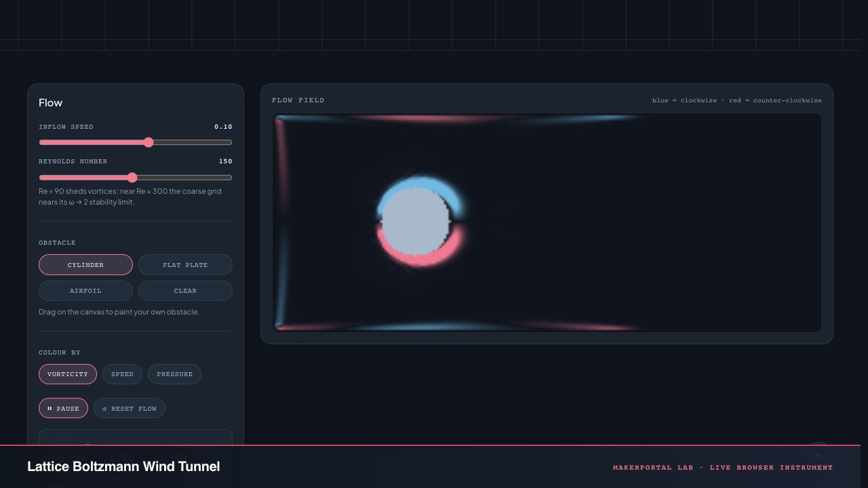Click the Re ≈ 90 sheds vortices note
The width and height of the screenshot is (868, 488).
(x=130, y=197)
